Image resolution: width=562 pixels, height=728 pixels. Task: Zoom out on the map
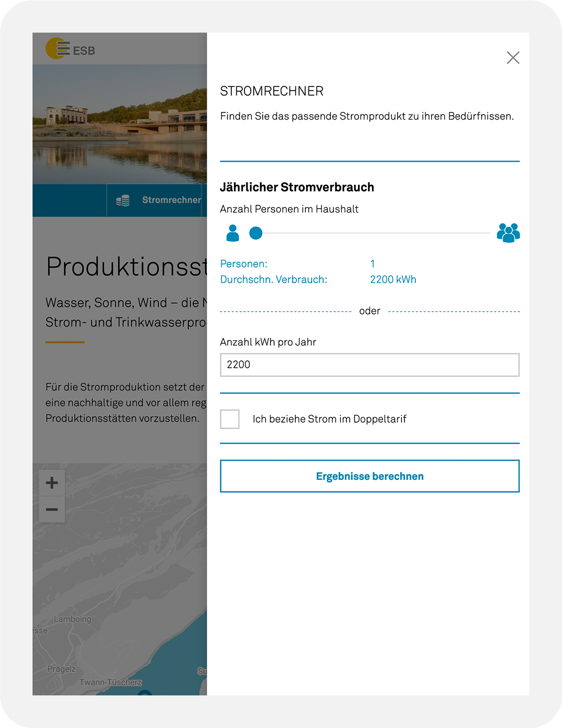point(52,510)
